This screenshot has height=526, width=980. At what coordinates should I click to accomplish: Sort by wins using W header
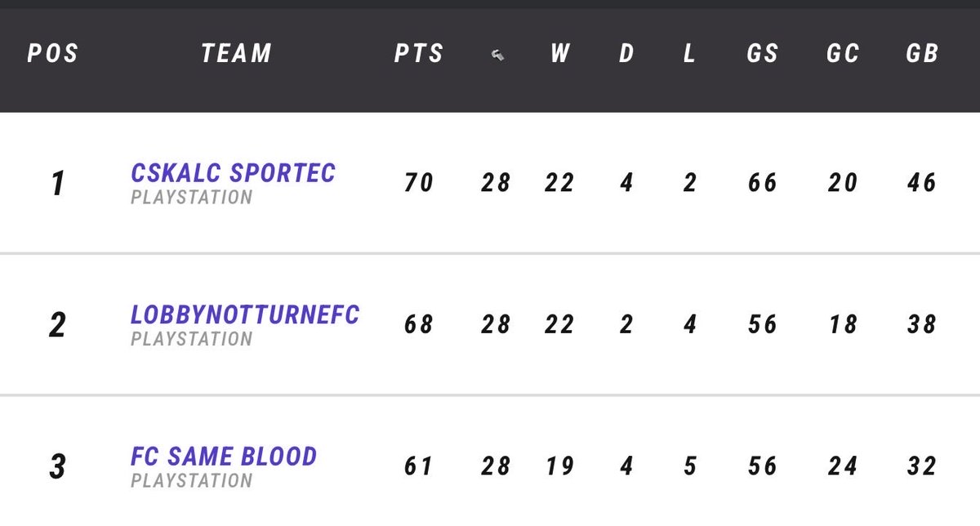[x=559, y=54]
